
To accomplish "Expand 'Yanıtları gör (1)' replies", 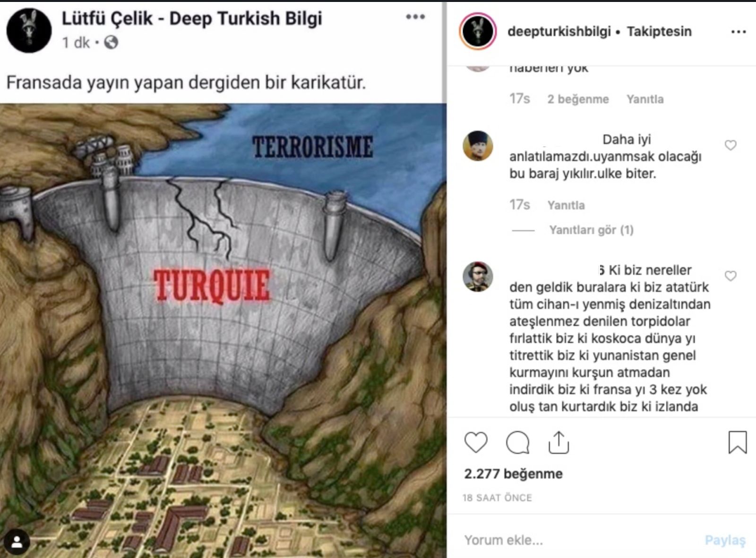I will [591, 230].
